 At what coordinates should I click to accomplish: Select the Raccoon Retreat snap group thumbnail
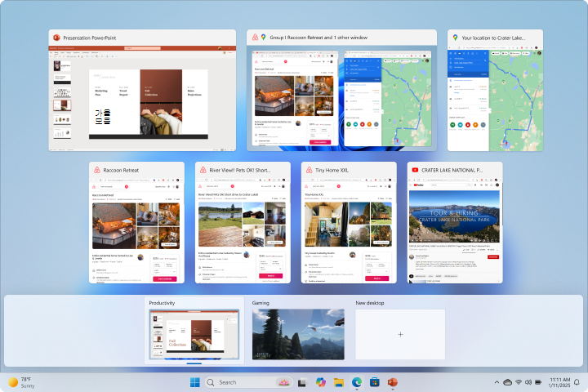pyautogui.click(x=341, y=91)
